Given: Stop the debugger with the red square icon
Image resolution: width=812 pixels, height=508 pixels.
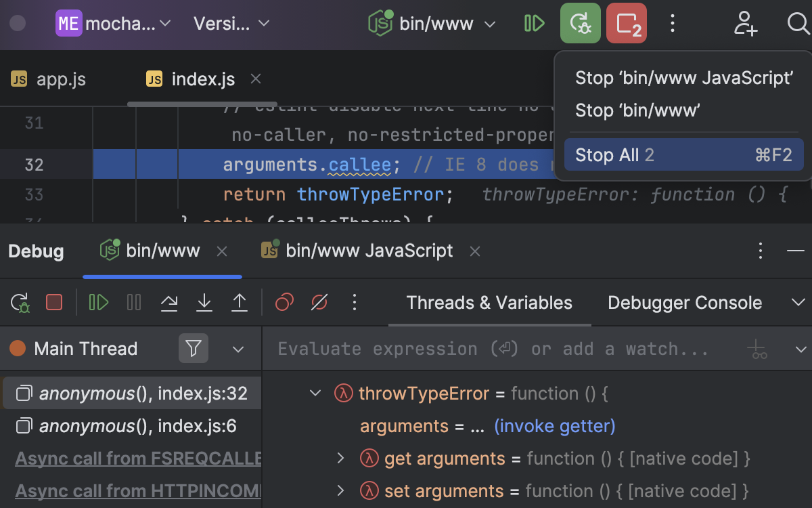Looking at the screenshot, I should point(54,302).
